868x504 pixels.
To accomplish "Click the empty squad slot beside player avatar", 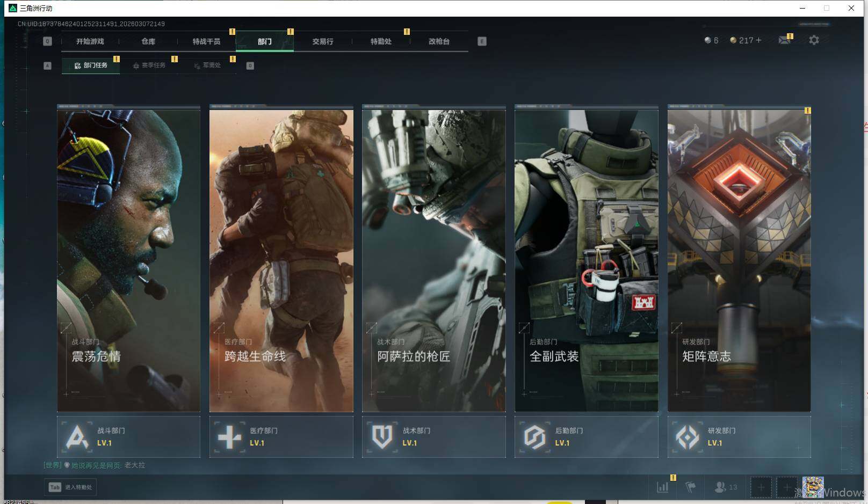I will (x=786, y=487).
